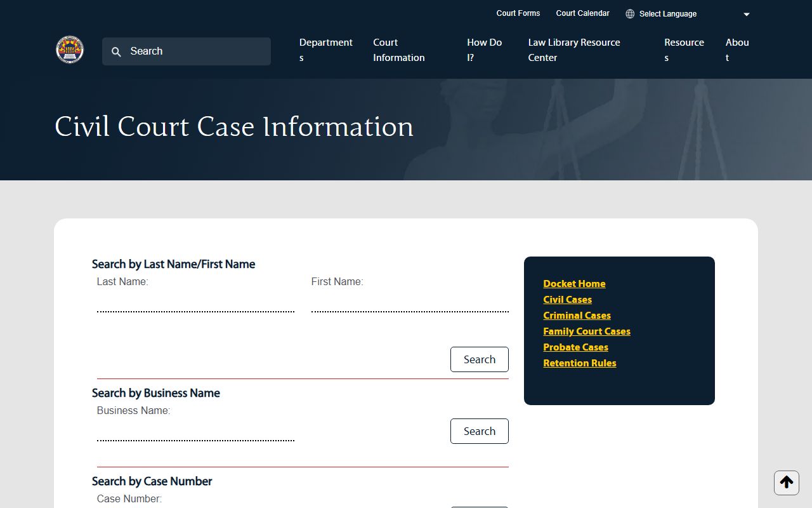This screenshot has width=812, height=508.
Task: Click the back-to-top arrow button
Action: (787, 483)
